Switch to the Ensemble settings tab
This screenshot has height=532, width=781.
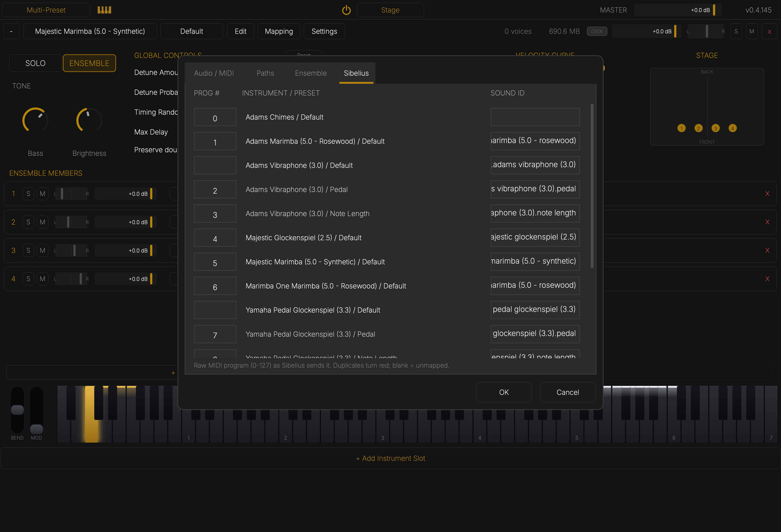311,73
